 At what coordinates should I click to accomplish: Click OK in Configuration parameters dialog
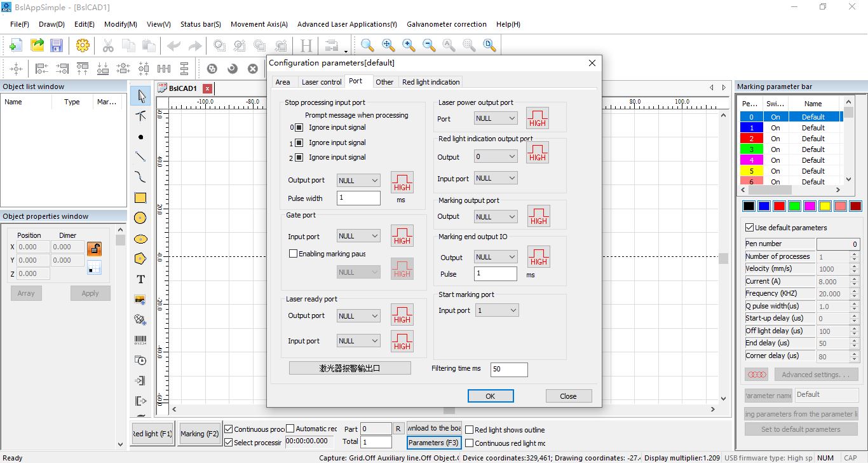pyautogui.click(x=490, y=396)
